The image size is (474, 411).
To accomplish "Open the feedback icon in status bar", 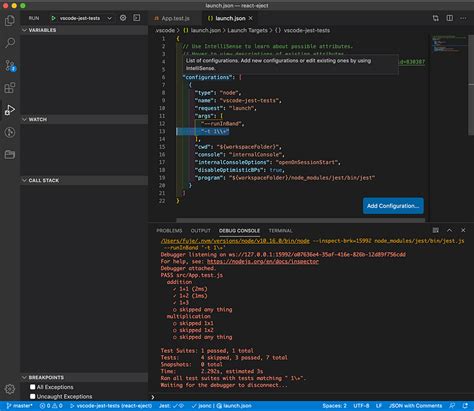I will (x=452, y=406).
